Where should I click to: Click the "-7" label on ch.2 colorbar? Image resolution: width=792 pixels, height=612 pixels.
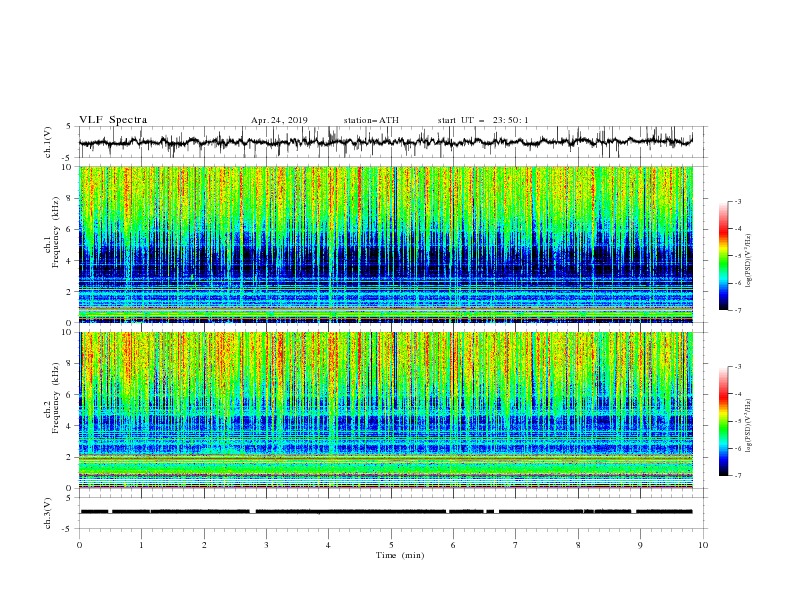(738, 475)
